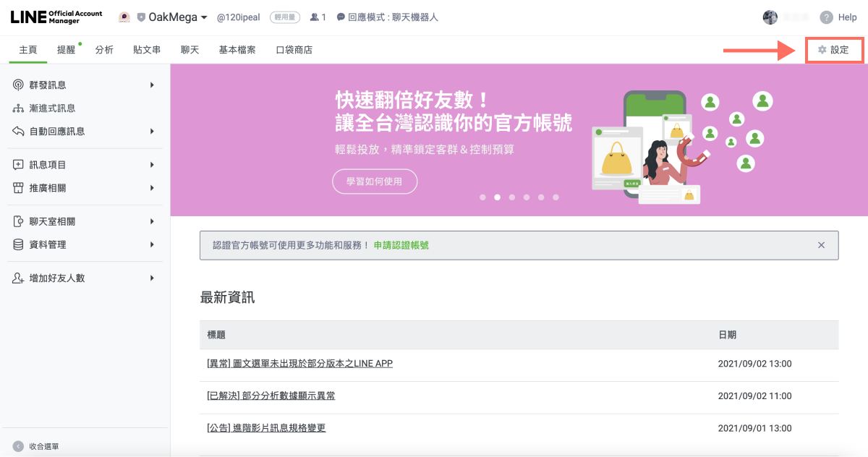Expand the 資料管理 submenu arrow
This screenshot has height=457, width=868.
pyautogui.click(x=152, y=245)
